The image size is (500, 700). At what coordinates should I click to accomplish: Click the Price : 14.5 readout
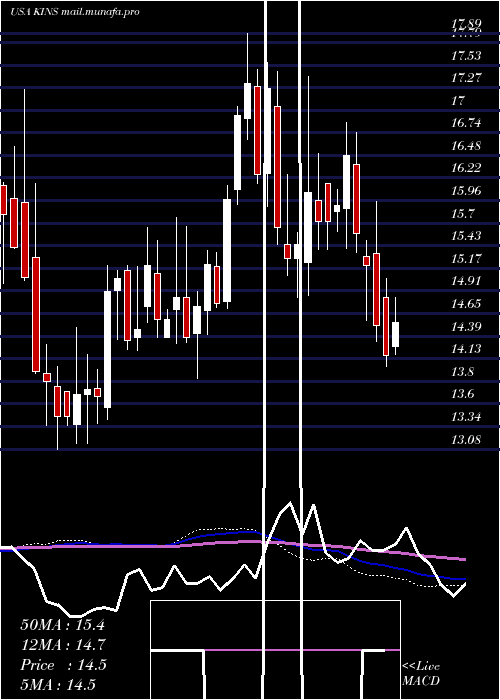click(x=63, y=665)
